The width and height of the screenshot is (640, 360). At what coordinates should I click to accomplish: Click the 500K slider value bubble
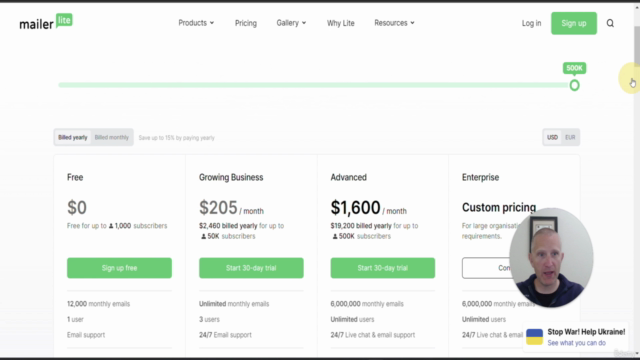click(x=574, y=68)
